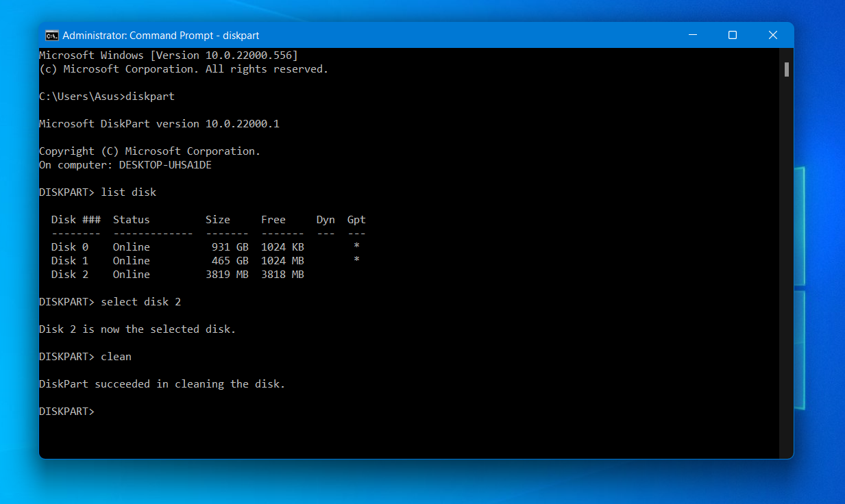Screen dimensions: 845x504
Task: Click the 'DISKPART> list disk' command line
Action: coord(98,192)
